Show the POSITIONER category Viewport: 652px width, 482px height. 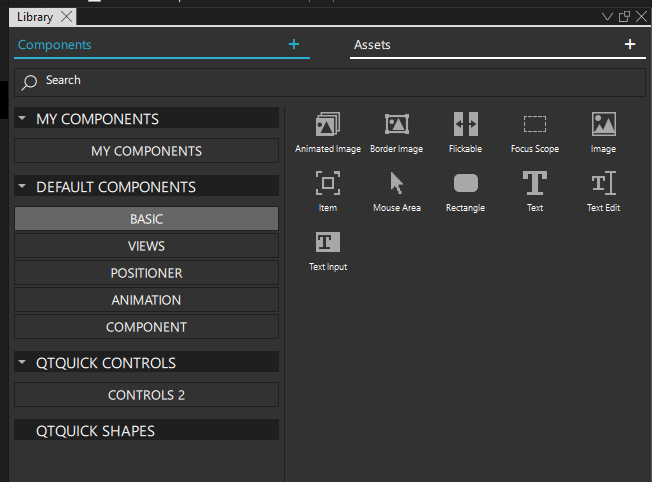pos(146,273)
